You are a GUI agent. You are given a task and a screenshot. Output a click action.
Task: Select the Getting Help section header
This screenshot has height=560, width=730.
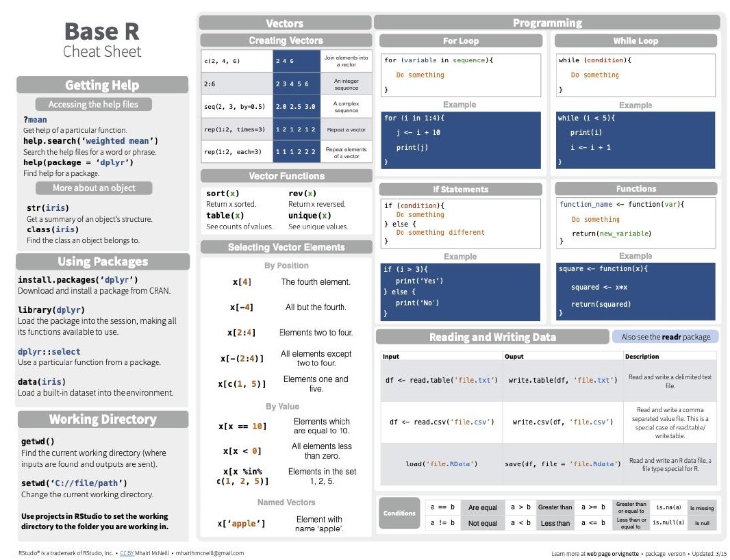[x=102, y=85]
